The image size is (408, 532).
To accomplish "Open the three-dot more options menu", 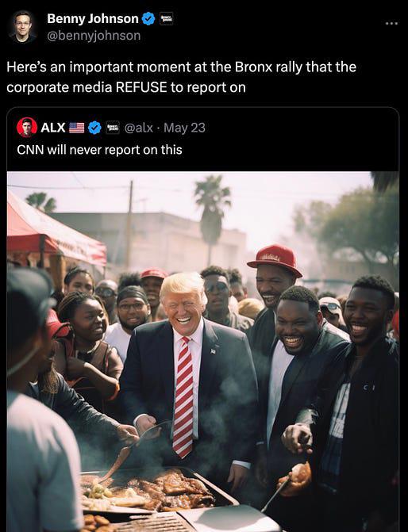I will pos(391,24).
